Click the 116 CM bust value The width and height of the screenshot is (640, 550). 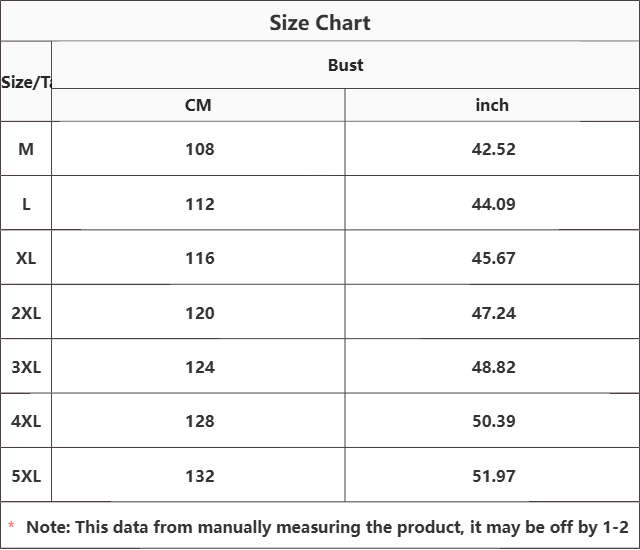[x=199, y=258]
